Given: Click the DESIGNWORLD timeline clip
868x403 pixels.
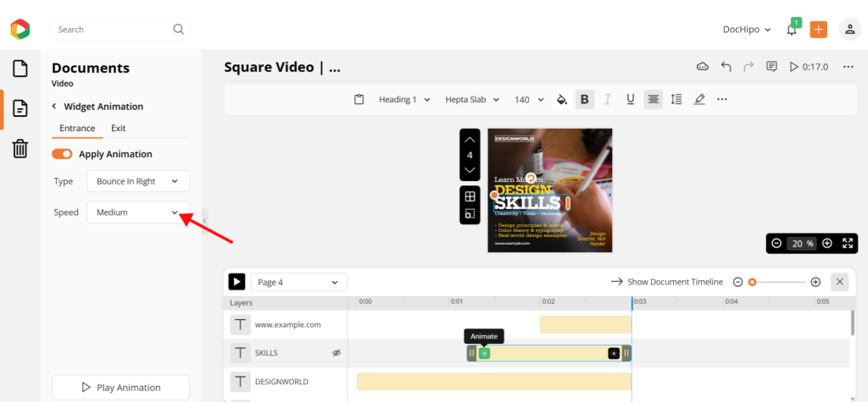Looking at the screenshot, I should pyautogui.click(x=494, y=382).
